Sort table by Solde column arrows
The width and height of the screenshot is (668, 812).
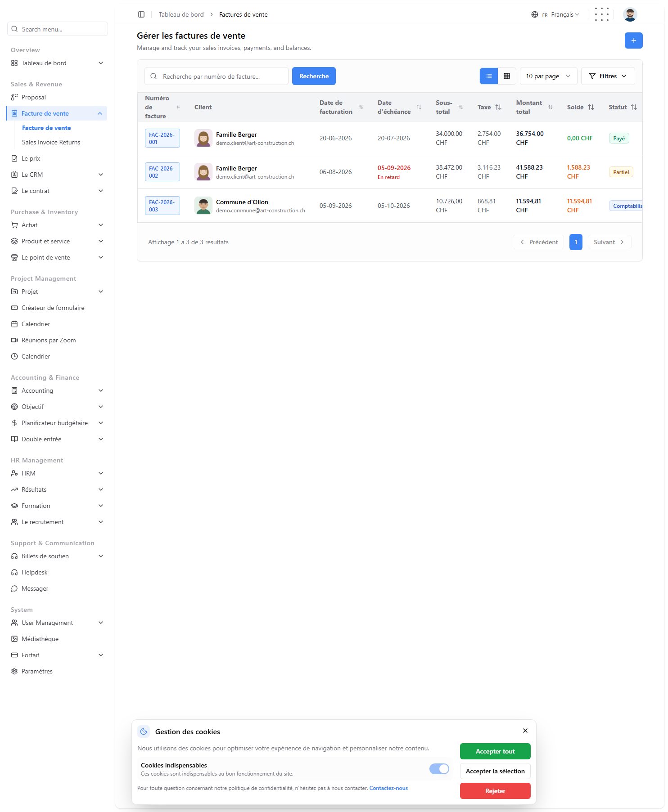click(591, 107)
